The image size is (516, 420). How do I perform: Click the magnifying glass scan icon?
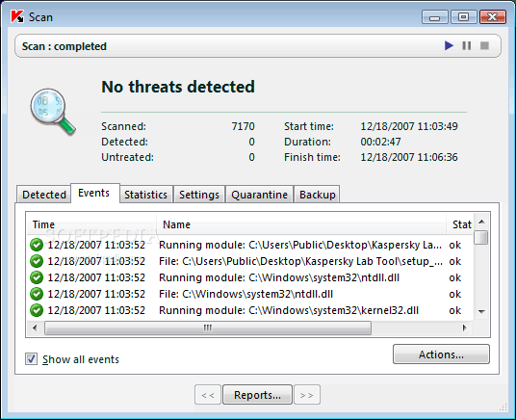pyautogui.click(x=53, y=112)
